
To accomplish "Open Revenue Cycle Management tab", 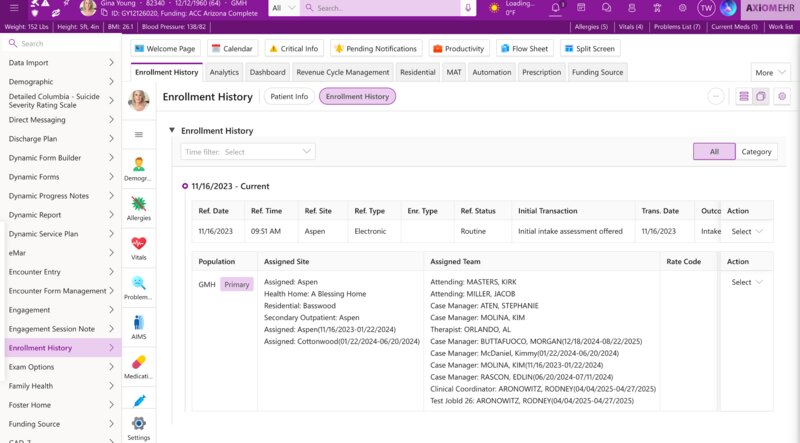I will click(342, 72).
